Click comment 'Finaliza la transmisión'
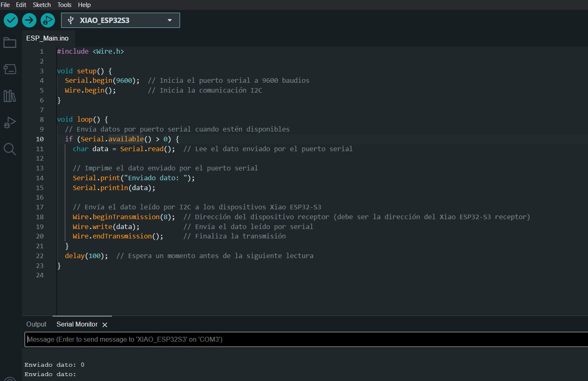This screenshot has height=381, width=588. point(235,236)
